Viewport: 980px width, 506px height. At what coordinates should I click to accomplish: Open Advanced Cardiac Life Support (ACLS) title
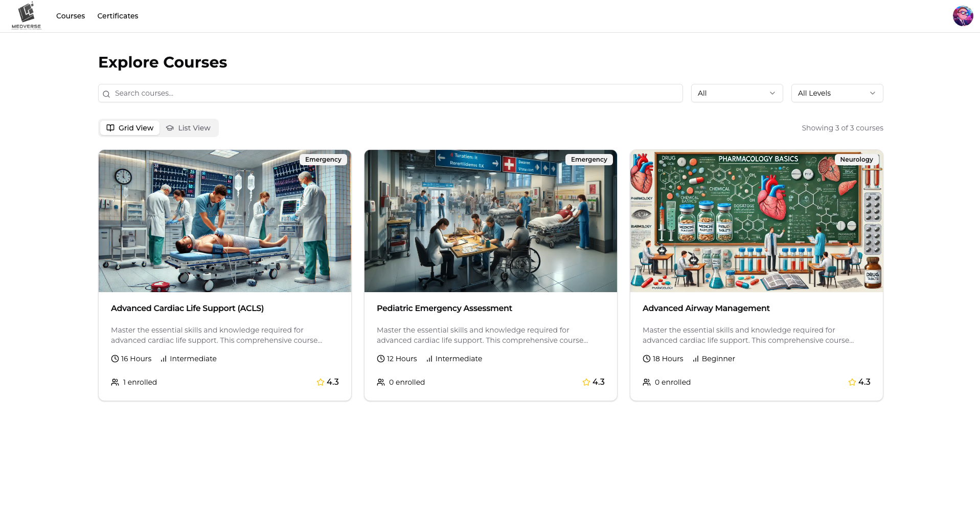(x=187, y=308)
